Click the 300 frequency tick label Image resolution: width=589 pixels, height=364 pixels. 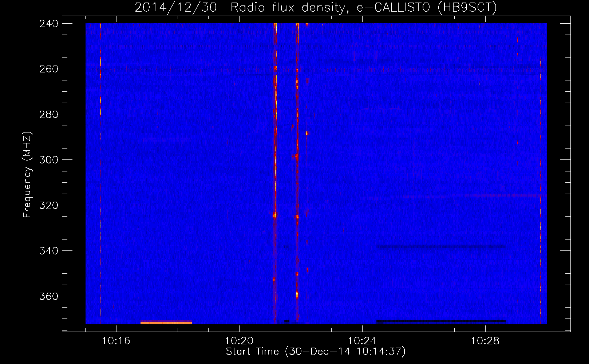[49, 160]
